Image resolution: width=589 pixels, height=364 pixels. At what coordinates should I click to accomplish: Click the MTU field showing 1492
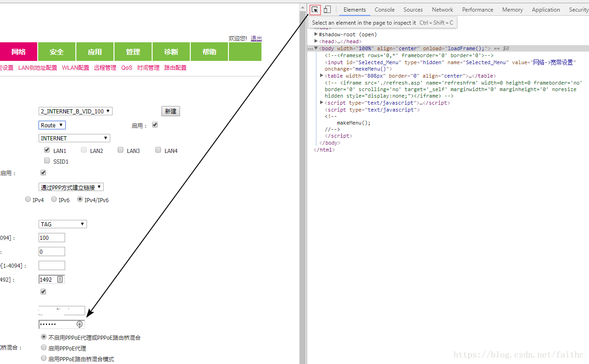point(52,279)
